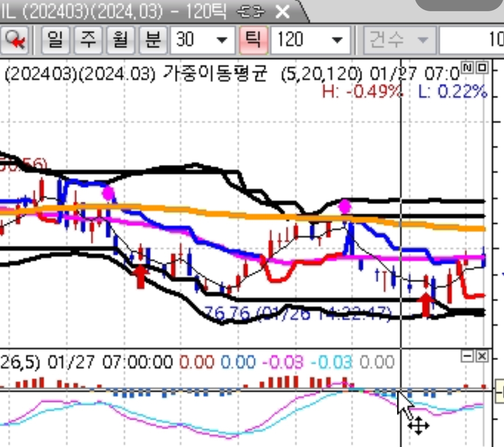Close the MACD indicator sub-panel
The width and height of the screenshot is (504, 447).
[482, 357]
